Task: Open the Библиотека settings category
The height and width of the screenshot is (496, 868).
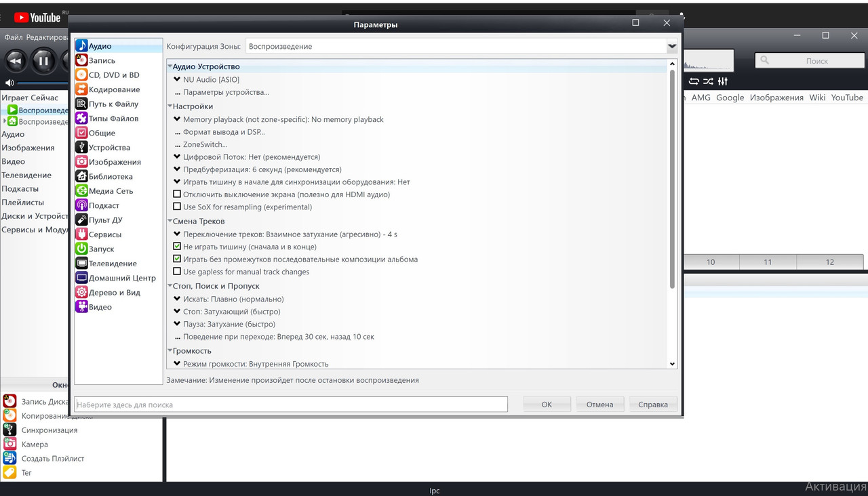Action: (x=111, y=176)
